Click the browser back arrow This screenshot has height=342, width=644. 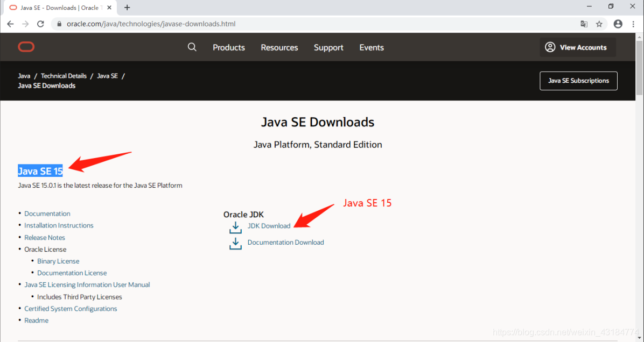[x=10, y=24]
